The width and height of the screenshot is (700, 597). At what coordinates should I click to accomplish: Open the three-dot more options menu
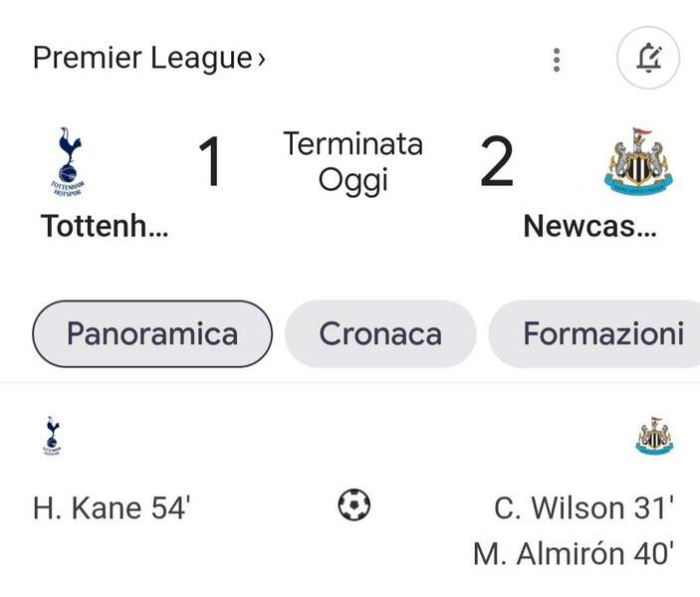tap(557, 59)
